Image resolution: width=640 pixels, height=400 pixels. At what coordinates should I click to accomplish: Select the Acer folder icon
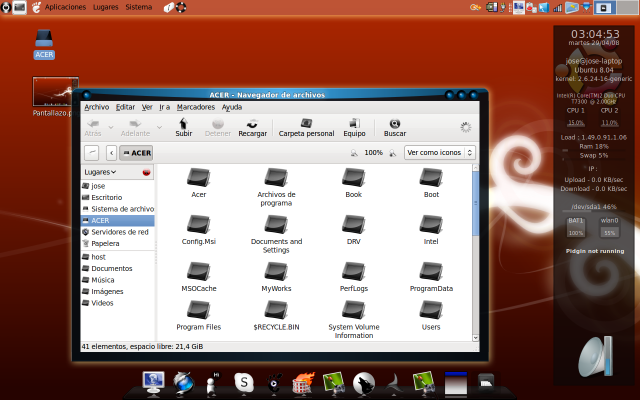coord(198,178)
